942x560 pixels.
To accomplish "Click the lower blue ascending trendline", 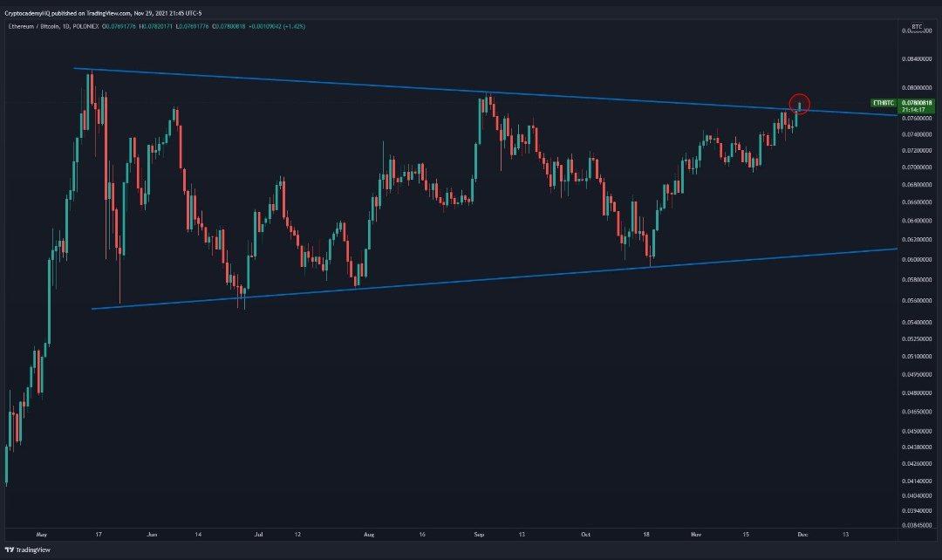I will (493, 279).
